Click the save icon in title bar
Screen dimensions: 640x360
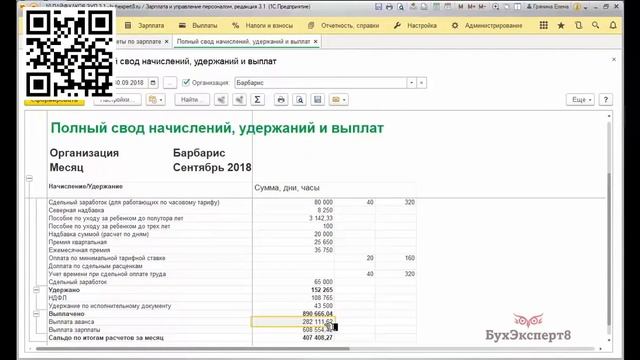tap(378, 7)
